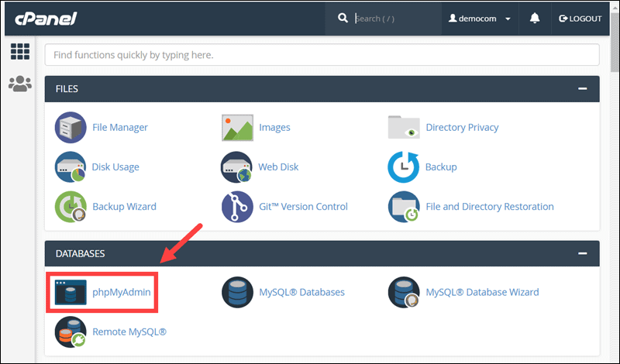Open the Disk Usage link
Image resolution: width=620 pixels, height=364 pixels.
click(115, 167)
